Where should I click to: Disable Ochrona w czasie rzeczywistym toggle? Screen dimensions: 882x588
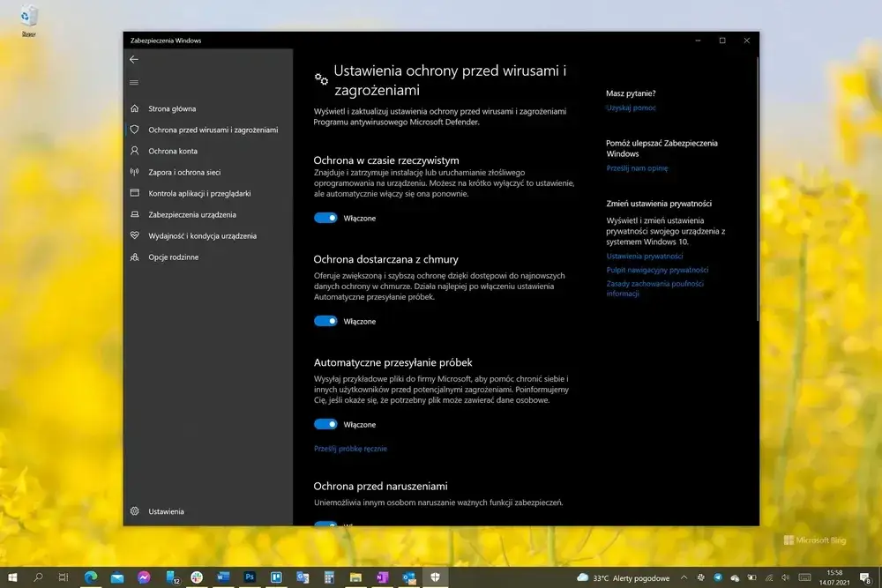tap(325, 218)
